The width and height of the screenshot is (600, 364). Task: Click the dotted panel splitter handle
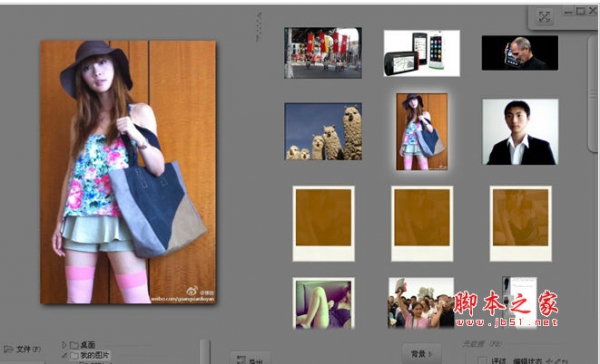coord(259,27)
